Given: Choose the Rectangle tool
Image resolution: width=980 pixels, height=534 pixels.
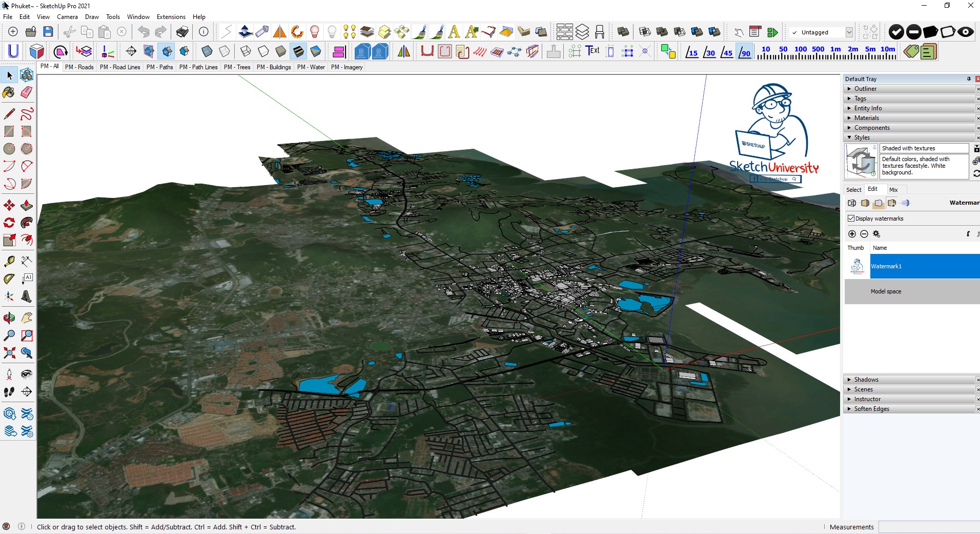Looking at the screenshot, I should coord(9,131).
